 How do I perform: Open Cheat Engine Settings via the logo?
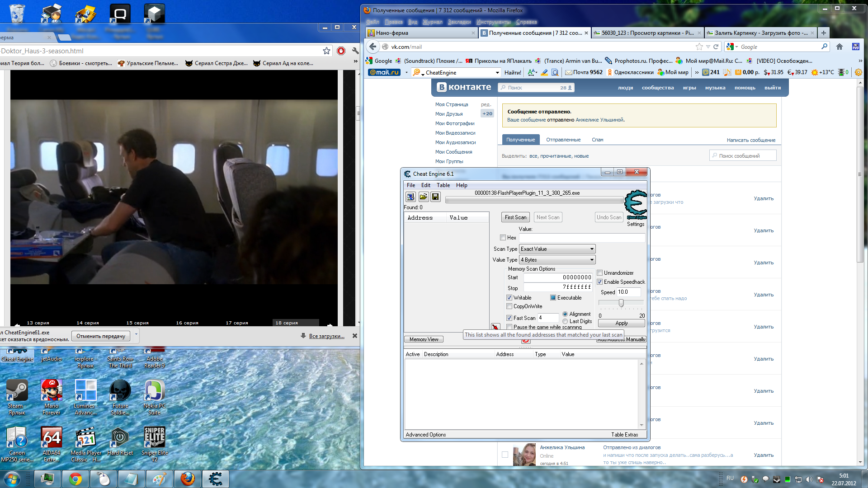pyautogui.click(x=636, y=205)
